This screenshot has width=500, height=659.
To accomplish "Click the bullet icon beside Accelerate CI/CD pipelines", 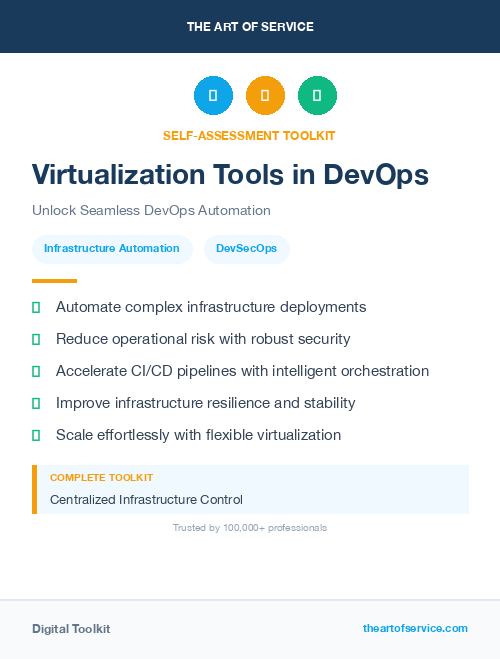I will coord(36,372).
